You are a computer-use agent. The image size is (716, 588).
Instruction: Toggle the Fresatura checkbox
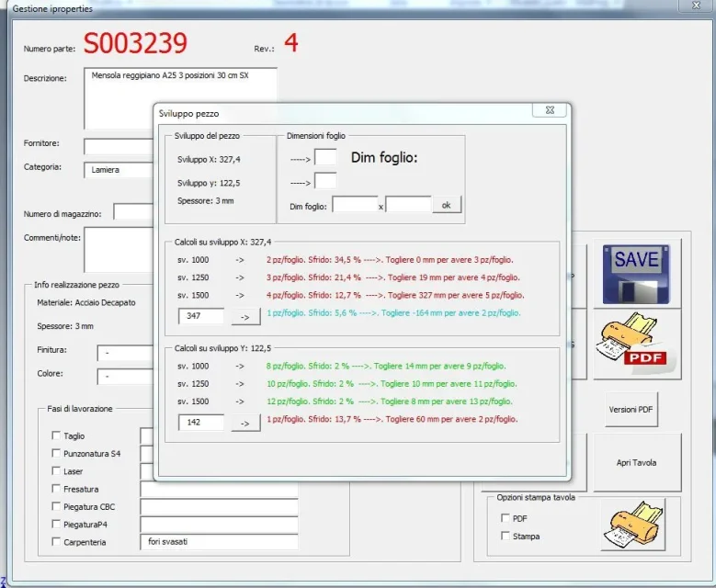click(x=56, y=489)
